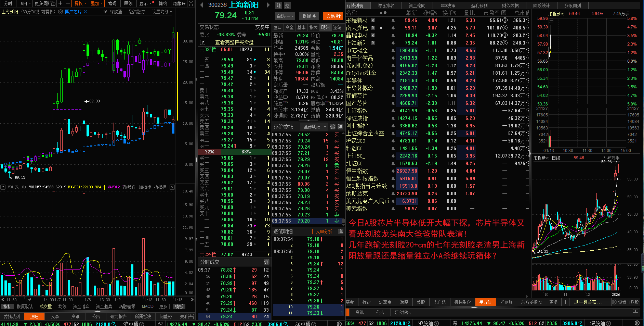The width and height of the screenshot is (644, 326).
Task: Select the MACD indicator
Action: (147, 306)
